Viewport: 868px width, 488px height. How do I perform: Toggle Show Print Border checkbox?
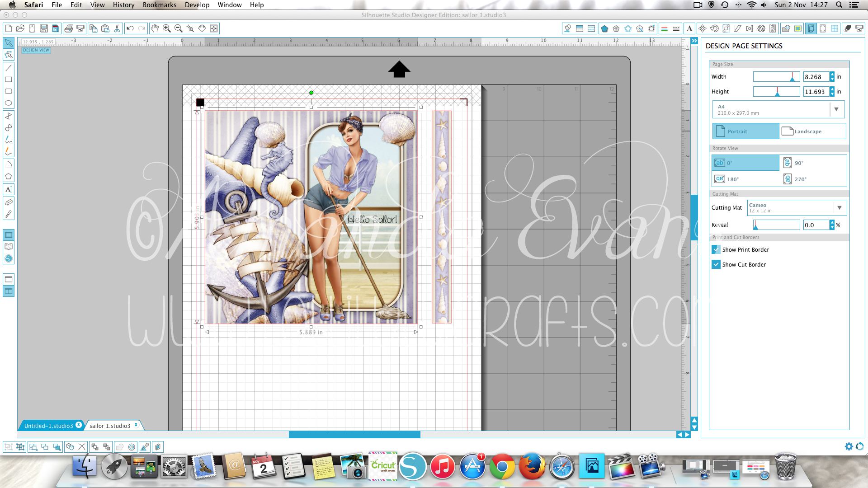click(x=716, y=249)
